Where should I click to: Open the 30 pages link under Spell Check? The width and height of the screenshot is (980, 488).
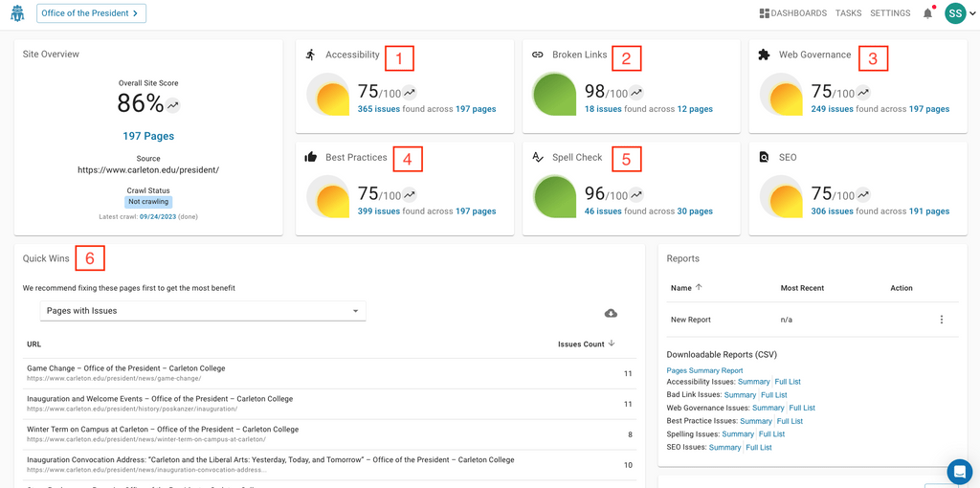(694, 211)
